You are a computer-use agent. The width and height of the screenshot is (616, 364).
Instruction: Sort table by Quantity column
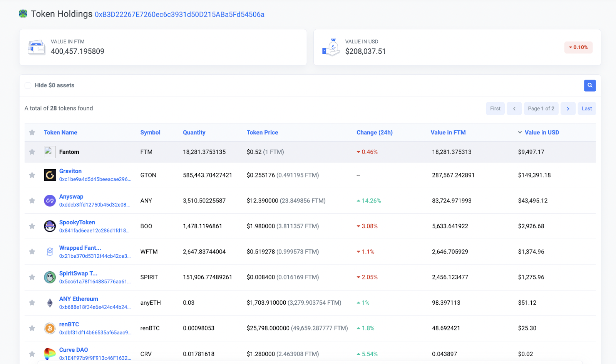click(194, 132)
